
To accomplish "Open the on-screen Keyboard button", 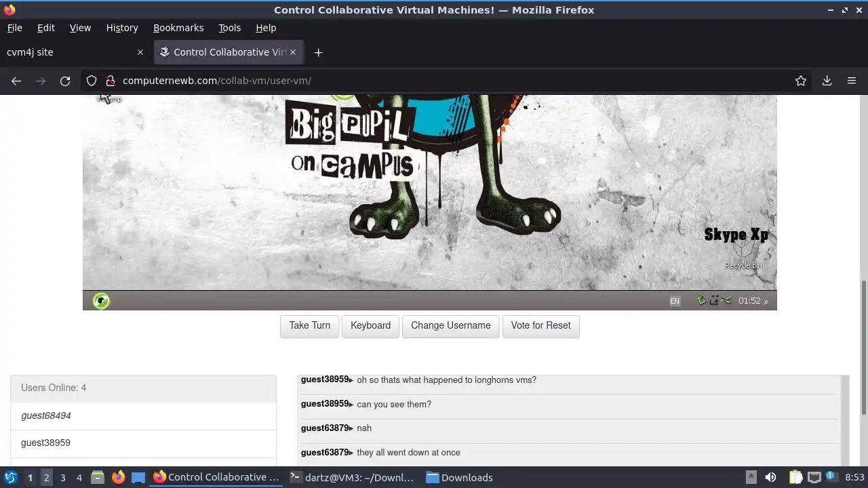I will click(x=370, y=325).
